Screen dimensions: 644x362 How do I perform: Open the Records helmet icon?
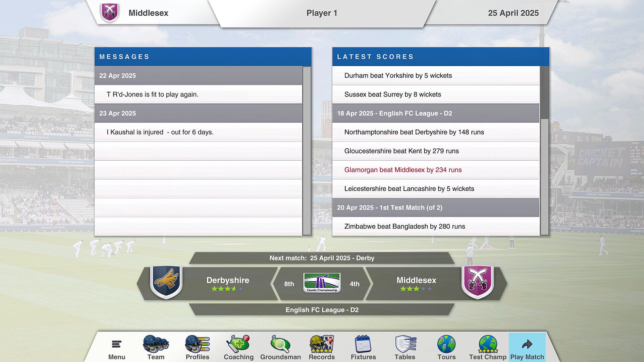click(x=322, y=344)
